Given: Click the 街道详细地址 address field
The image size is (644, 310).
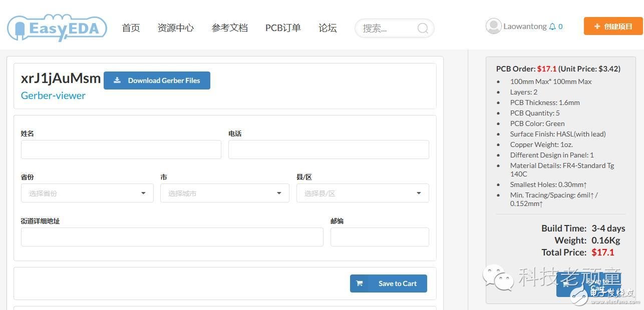Looking at the screenshot, I should tap(172, 237).
